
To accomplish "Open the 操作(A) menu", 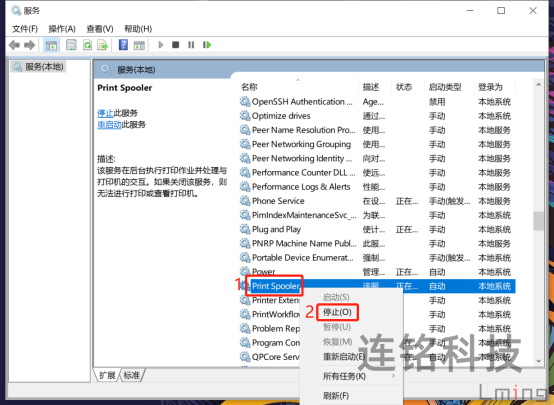I will pyautogui.click(x=62, y=29).
